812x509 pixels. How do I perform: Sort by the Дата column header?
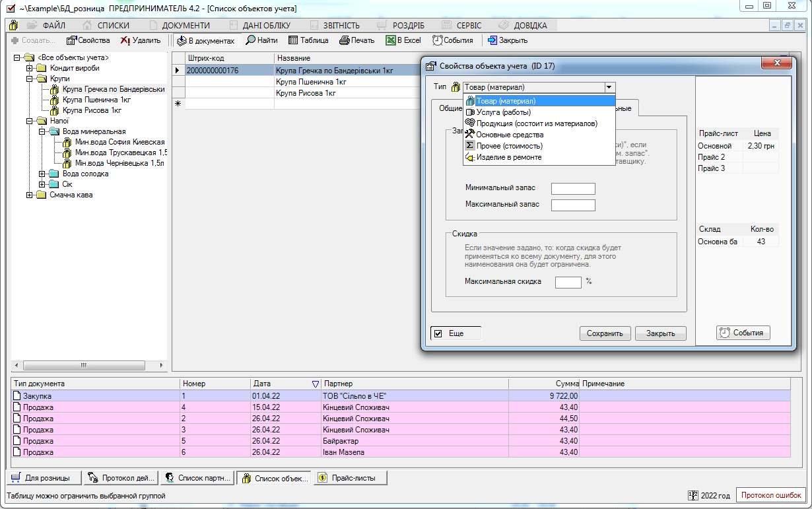pos(286,384)
